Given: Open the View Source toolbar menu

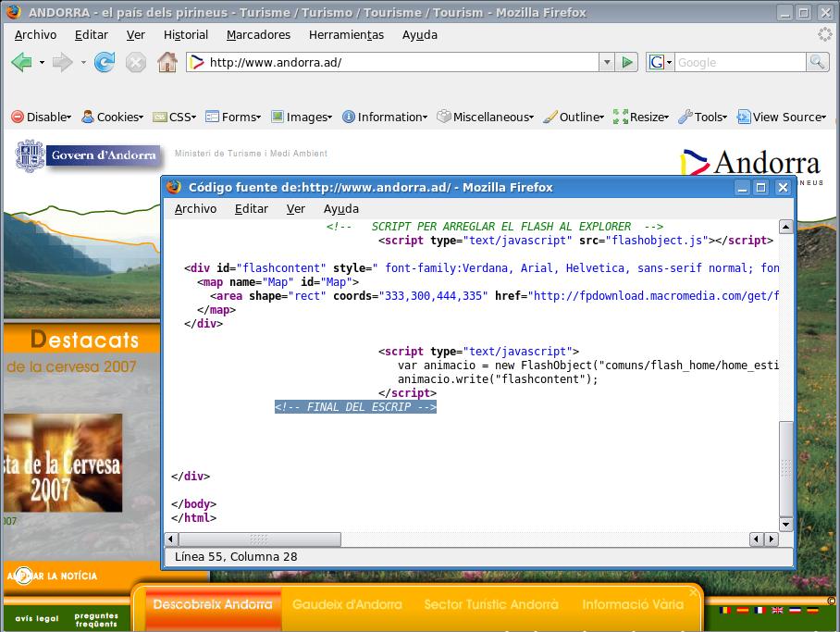Looking at the screenshot, I should coord(782,117).
